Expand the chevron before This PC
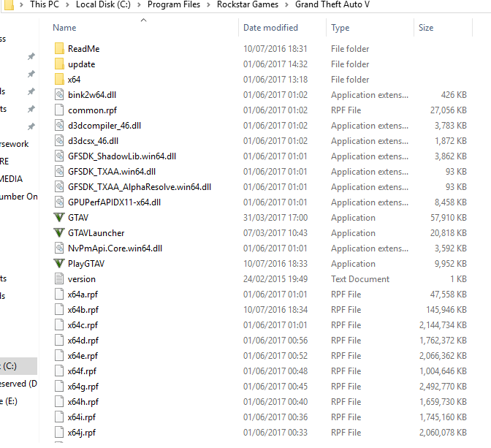 click(22, 4)
